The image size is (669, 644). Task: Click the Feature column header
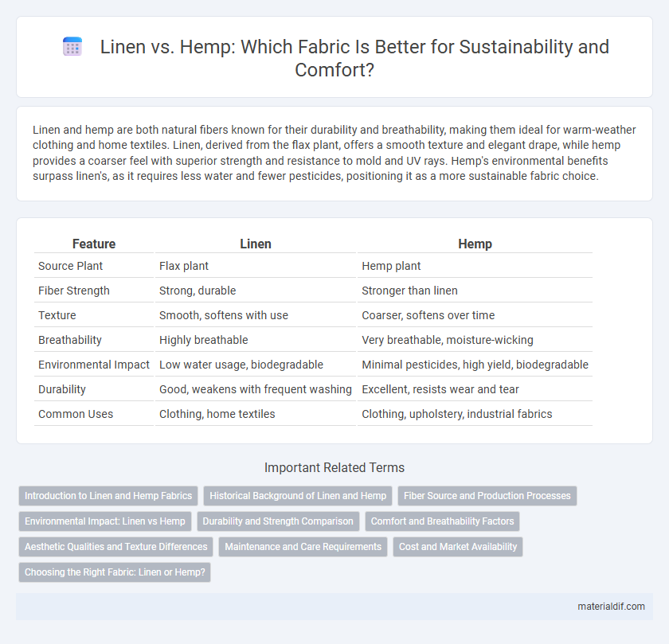pos(94,244)
